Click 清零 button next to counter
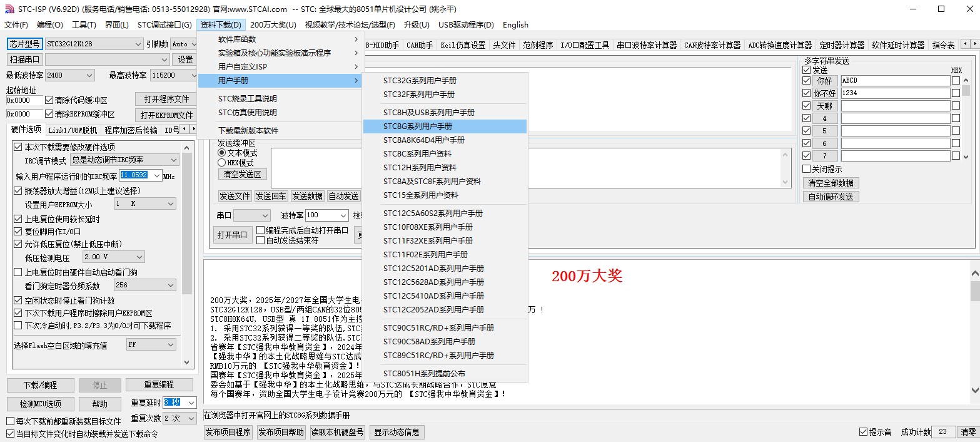 click(x=968, y=432)
